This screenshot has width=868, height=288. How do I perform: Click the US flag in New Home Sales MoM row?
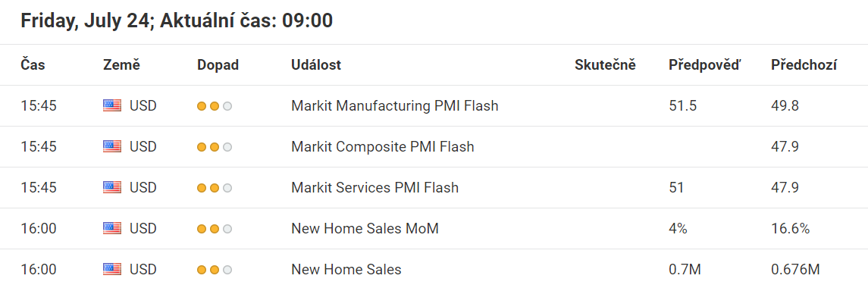pos(112,229)
